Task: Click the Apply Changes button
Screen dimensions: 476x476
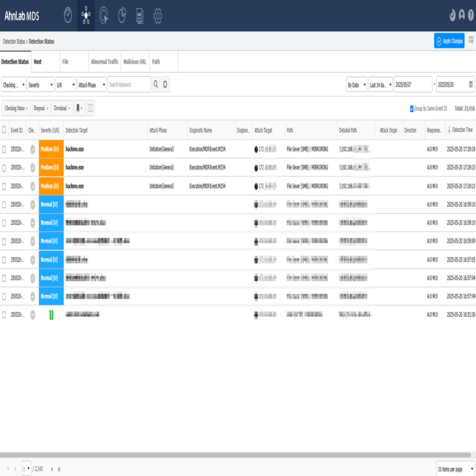Action: [x=449, y=41]
